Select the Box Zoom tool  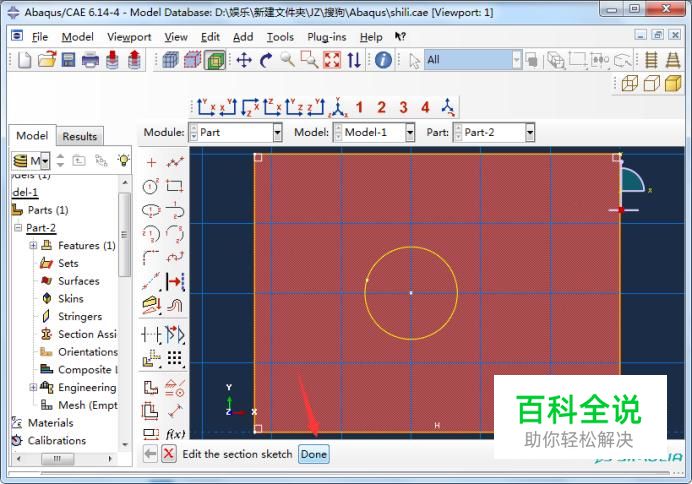point(309,60)
